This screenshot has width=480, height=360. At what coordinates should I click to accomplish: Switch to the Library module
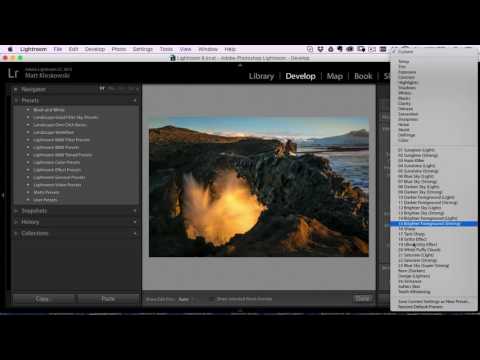click(x=261, y=76)
